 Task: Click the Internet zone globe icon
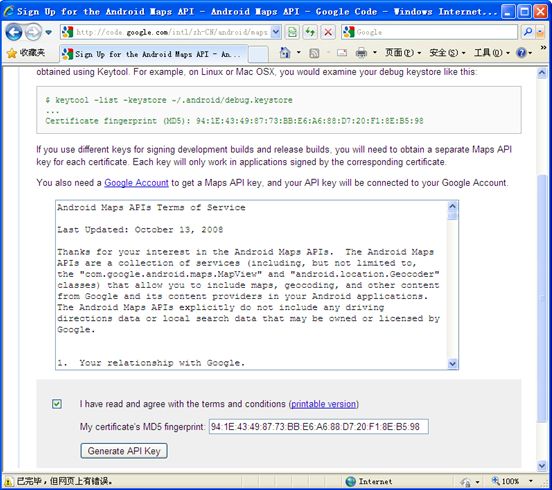pyautogui.click(x=351, y=481)
